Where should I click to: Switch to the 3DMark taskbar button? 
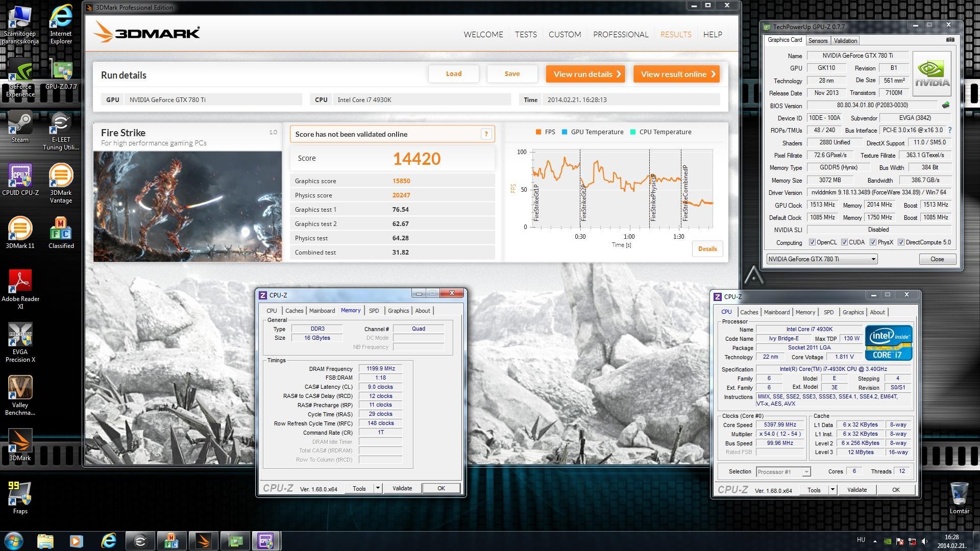point(203,540)
